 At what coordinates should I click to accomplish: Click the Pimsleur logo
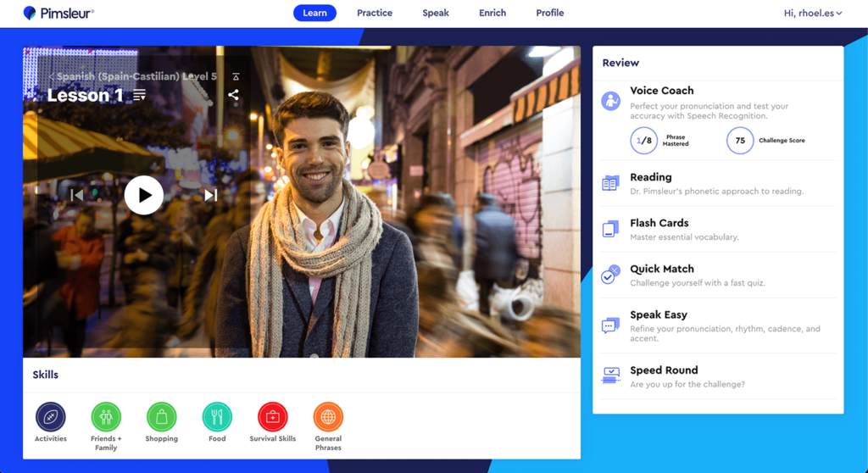coord(58,13)
